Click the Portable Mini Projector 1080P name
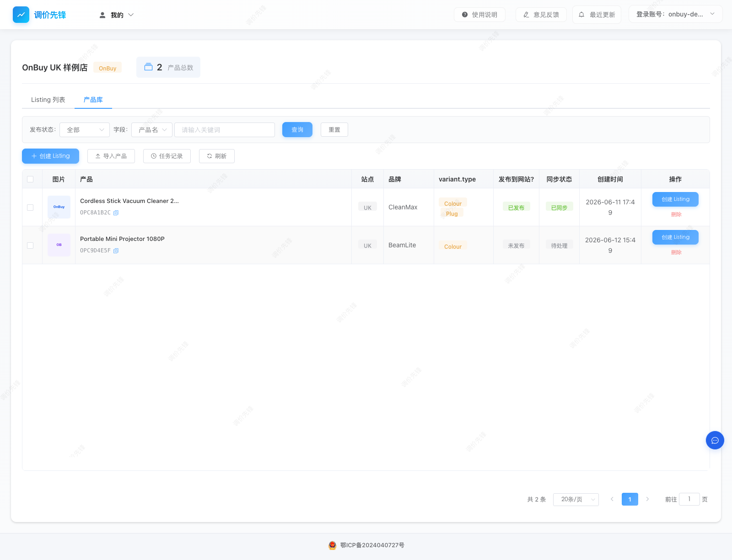This screenshot has height=560, width=732. (122, 239)
